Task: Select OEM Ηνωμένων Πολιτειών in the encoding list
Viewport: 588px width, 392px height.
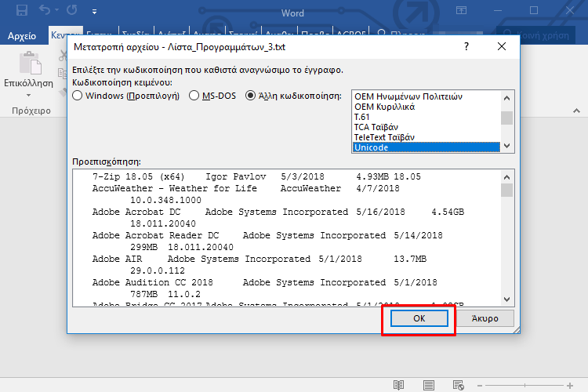Action: (426, 96)
